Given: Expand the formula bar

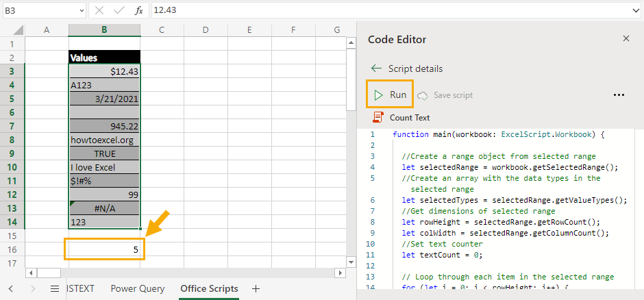Looking at the screenshot, I should (636, 10).
